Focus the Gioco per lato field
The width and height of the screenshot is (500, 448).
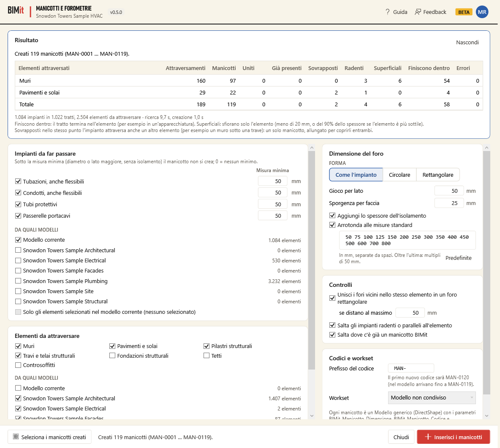tap(449, 191)
